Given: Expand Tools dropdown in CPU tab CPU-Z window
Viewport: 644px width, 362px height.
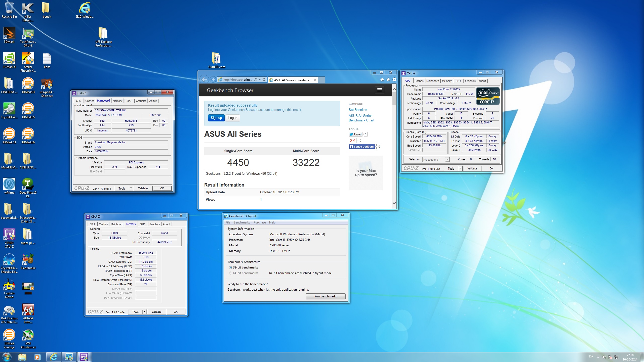Looking at the screenshot, I should coord(460,168).
